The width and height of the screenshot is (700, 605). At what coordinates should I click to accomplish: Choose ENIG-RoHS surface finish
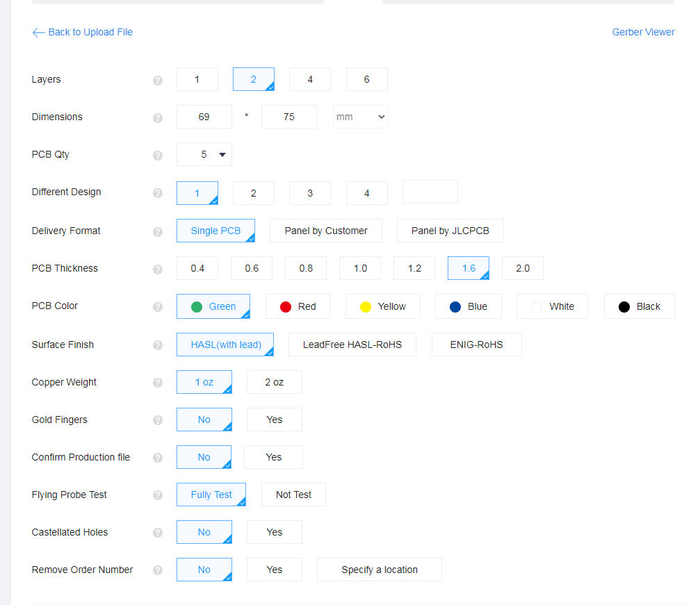476,345
